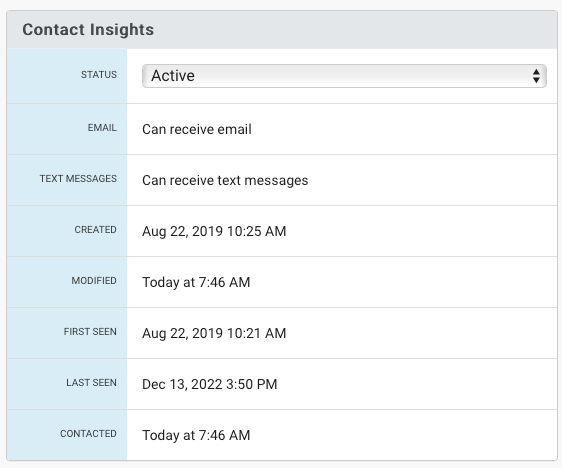Click the status dropdown arrows

click(x=536, y=76)
